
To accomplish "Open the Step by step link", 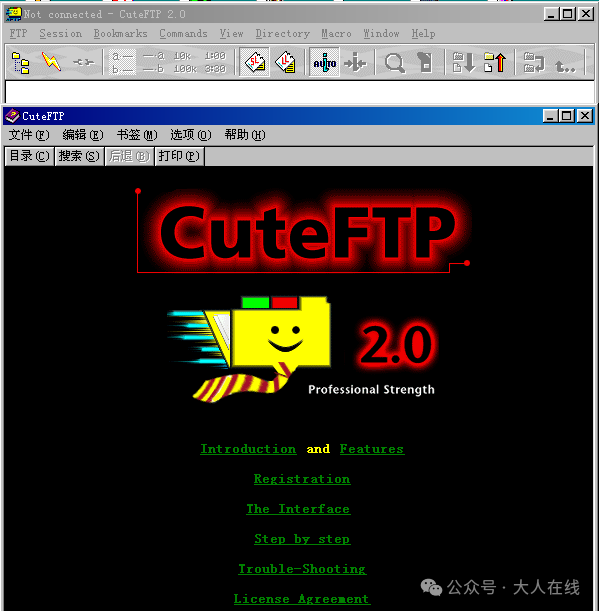I will tap(302, 539).
